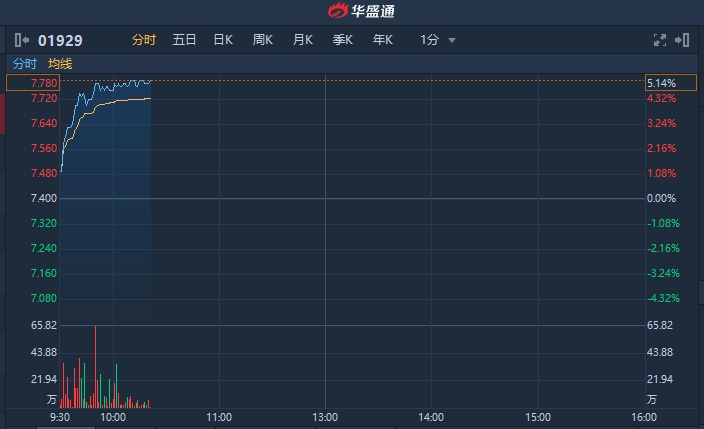Click the 13:00 marker on the time axis
The width and height of the screenshot is (704, 429).
coord(325,417)
